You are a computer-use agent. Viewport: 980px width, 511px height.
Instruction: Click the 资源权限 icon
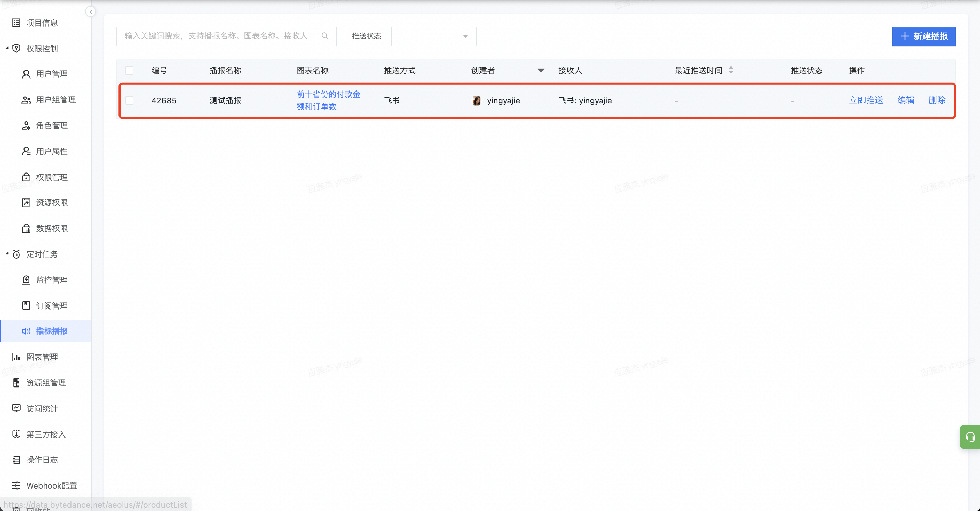point(26,203)
